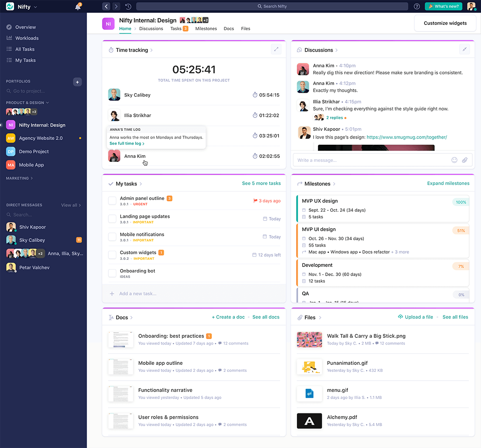Go back with the left arrow button
The image size is (481, 448).
tap(106, 6)
